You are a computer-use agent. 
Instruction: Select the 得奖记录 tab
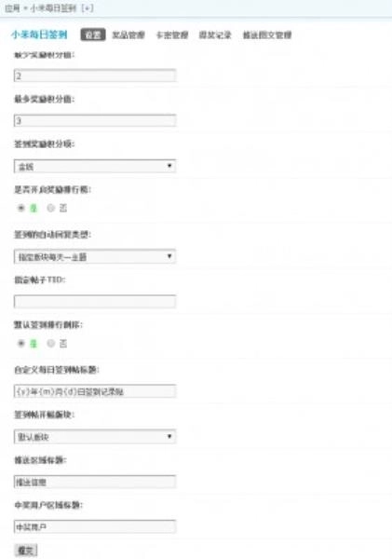coord(215,35)
